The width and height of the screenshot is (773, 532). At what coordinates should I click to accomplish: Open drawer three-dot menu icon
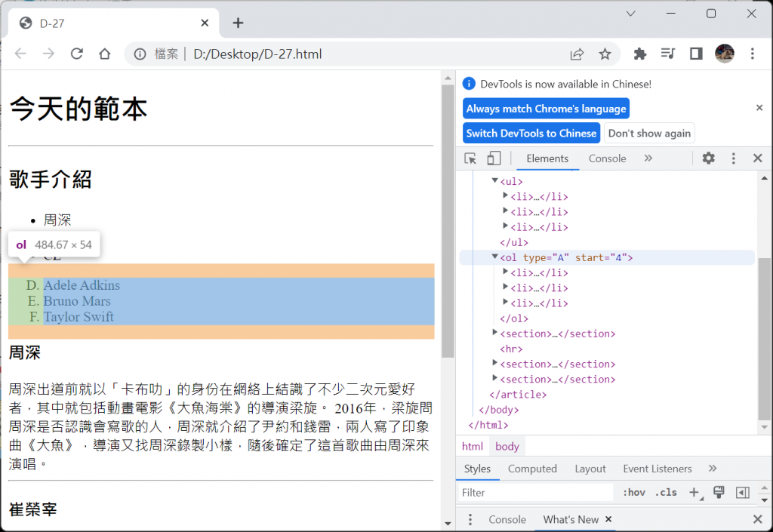point(470,519)
